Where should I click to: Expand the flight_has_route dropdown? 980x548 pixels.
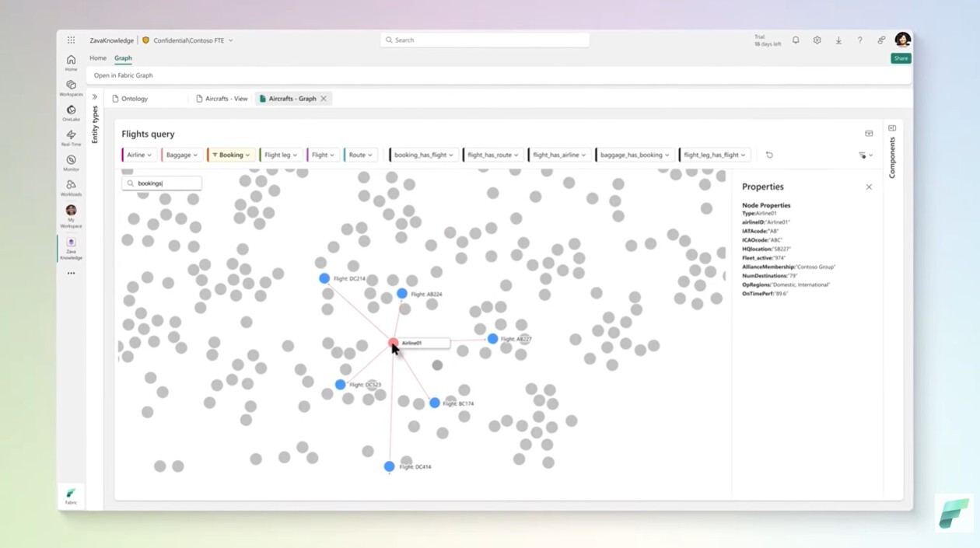[x=493, y=155]
